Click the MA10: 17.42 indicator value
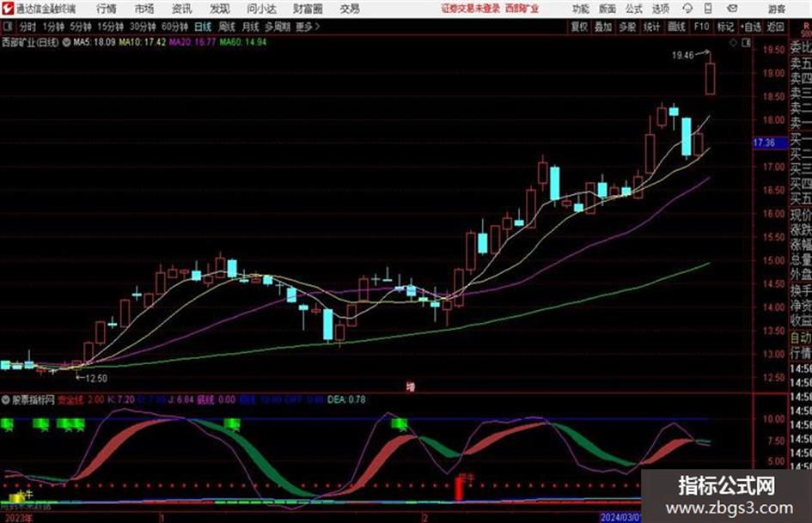 143,42
